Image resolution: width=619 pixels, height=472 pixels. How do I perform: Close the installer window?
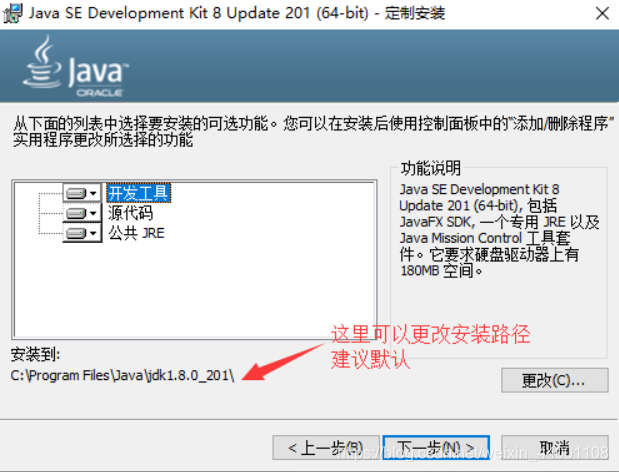click(x=602, y=13)
